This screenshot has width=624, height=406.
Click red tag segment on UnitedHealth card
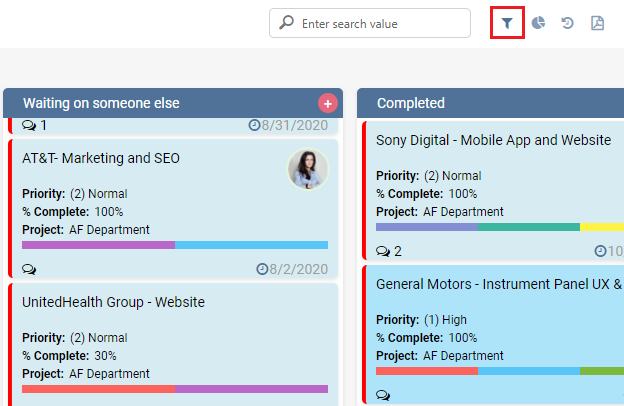(98, 389)
